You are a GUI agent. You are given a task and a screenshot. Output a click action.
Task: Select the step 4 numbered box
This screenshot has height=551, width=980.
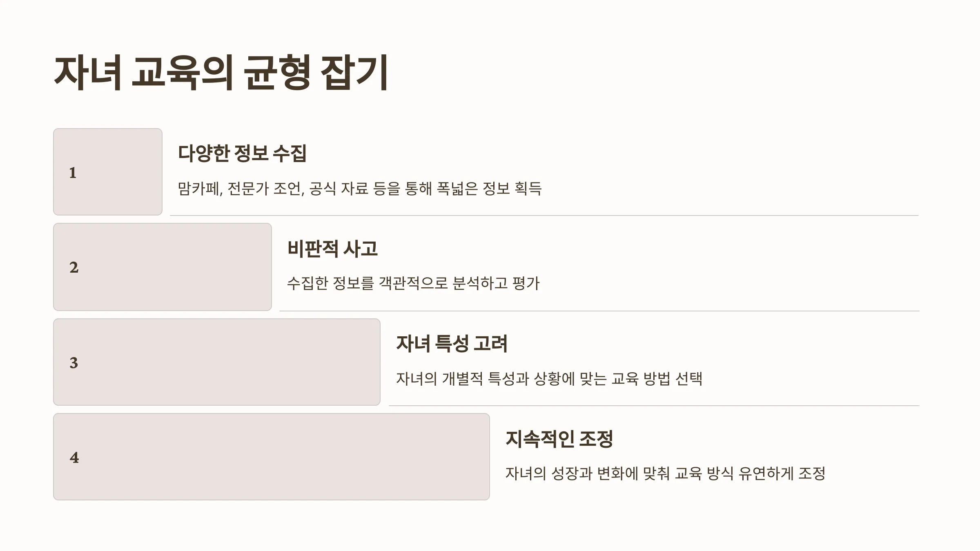click(x=272, y=457)
